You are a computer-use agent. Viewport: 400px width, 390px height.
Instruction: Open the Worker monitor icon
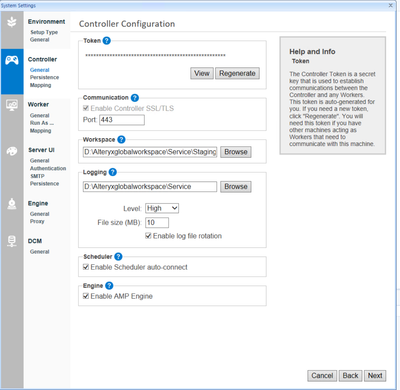[12, 105]
